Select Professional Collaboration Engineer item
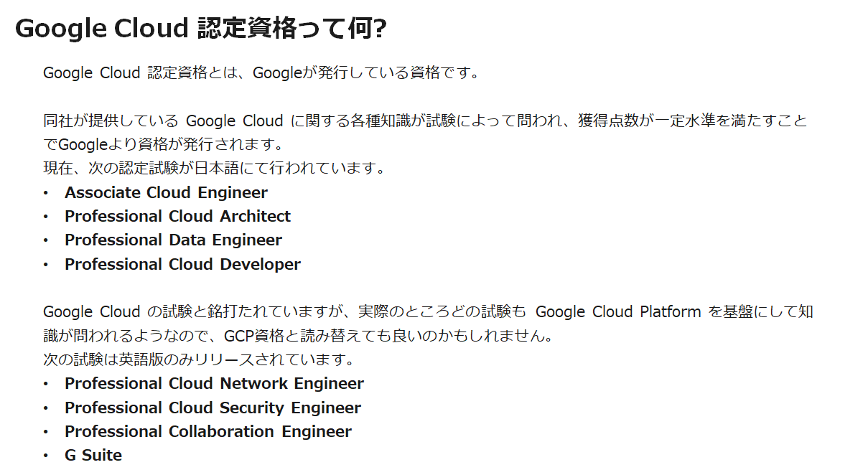The width and height of the screenshot is (868, 475). tap(208, 431)
